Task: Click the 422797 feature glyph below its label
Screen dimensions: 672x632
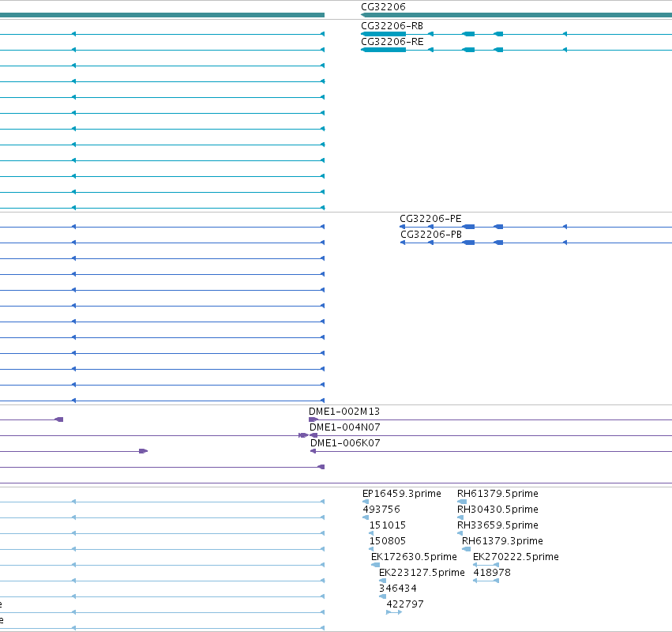Action: click(x=394, y=612)
